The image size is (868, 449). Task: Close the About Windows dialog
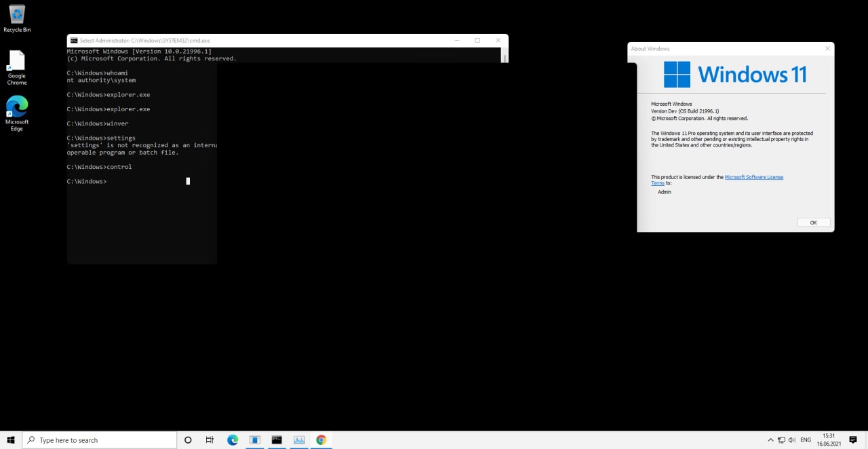[827, 49]
